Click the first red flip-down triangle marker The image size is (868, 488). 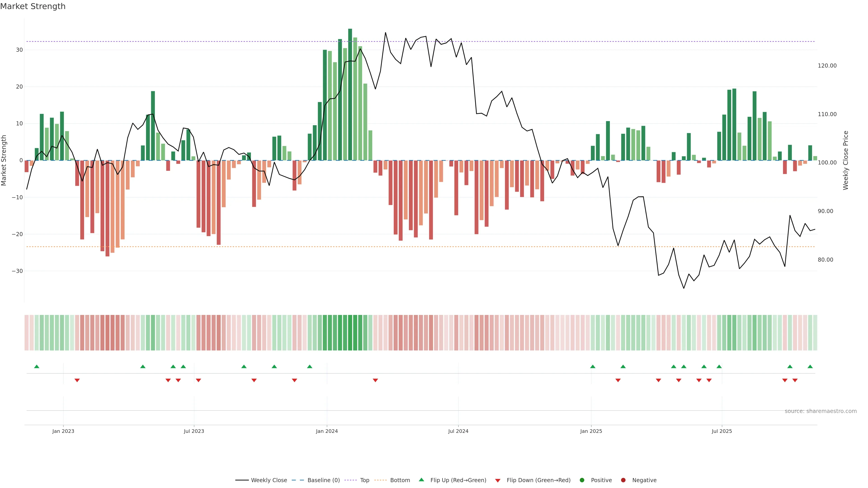point(77,380)
